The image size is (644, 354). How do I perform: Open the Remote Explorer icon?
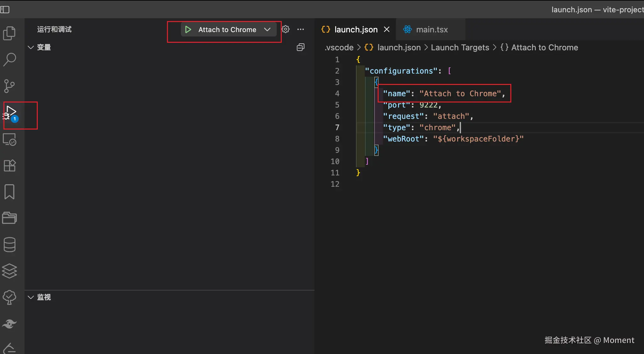click(9, 140)
